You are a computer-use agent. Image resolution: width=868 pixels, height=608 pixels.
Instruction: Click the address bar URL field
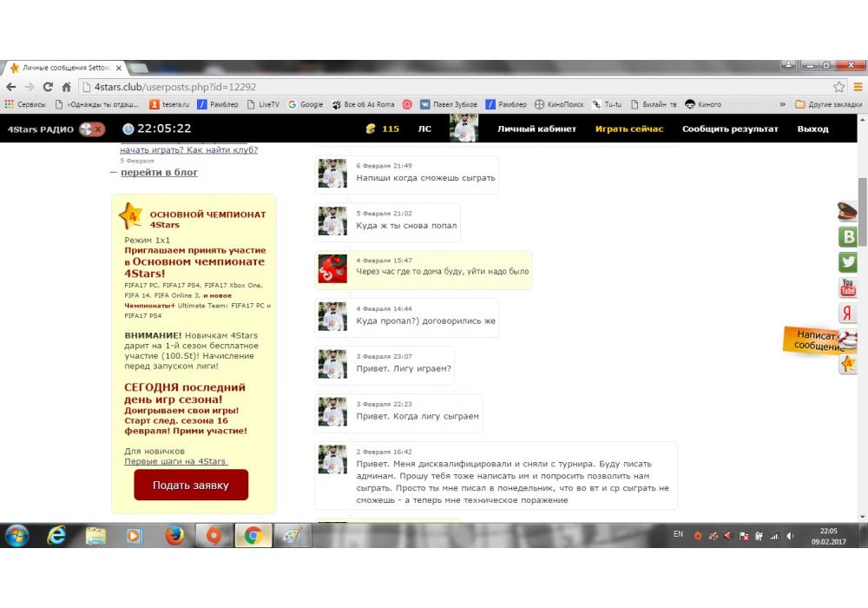[454, 87]
